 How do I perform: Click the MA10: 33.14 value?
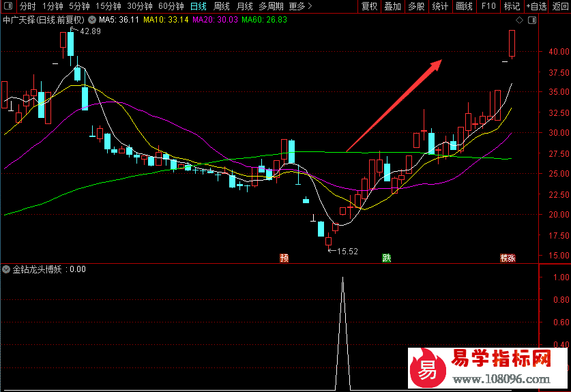[x=166, y=20]
